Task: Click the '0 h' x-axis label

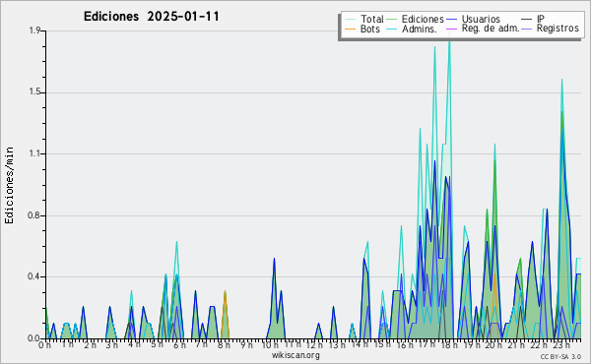Action: 44,344
